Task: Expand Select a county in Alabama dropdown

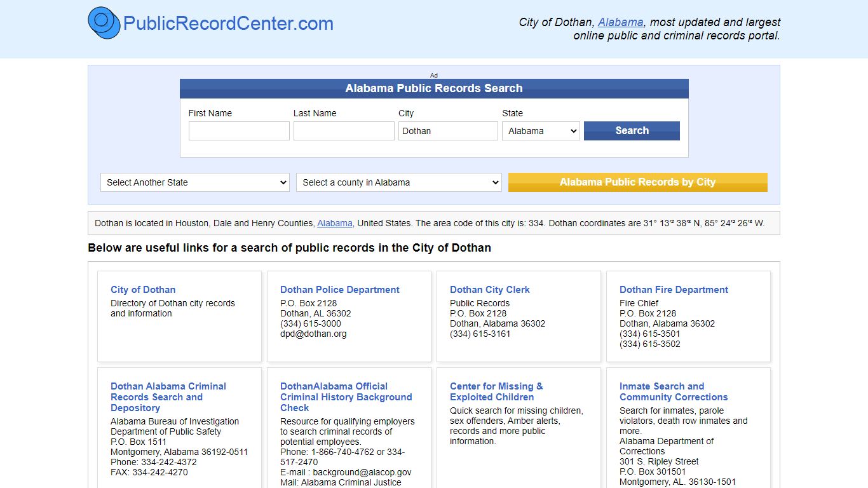Action: [x=398, y=182]
